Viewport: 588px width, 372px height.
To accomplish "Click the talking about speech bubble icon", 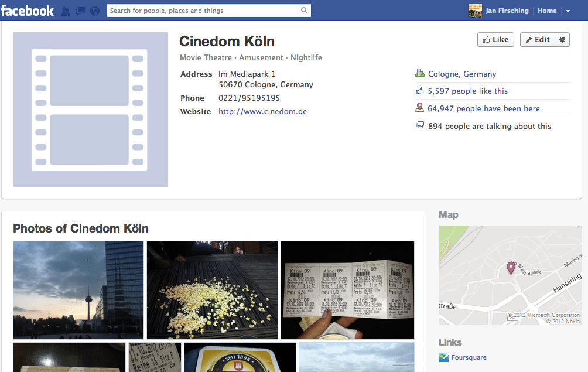I will (420, 125).
